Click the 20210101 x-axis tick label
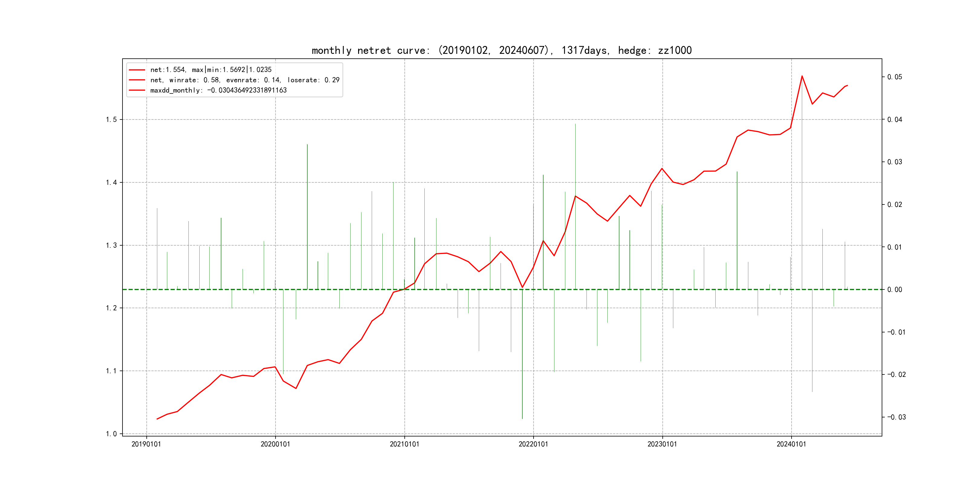 tap(404, 444)
